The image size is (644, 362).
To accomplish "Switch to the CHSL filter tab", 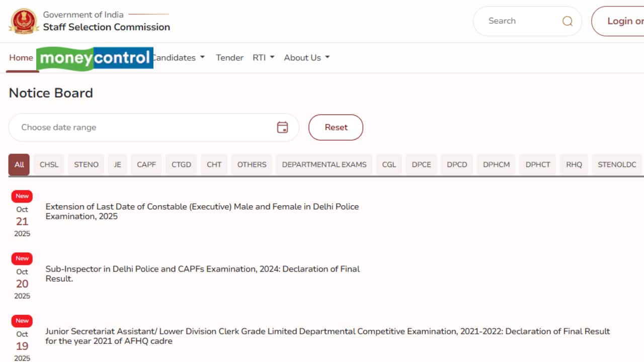I will 48,164.
